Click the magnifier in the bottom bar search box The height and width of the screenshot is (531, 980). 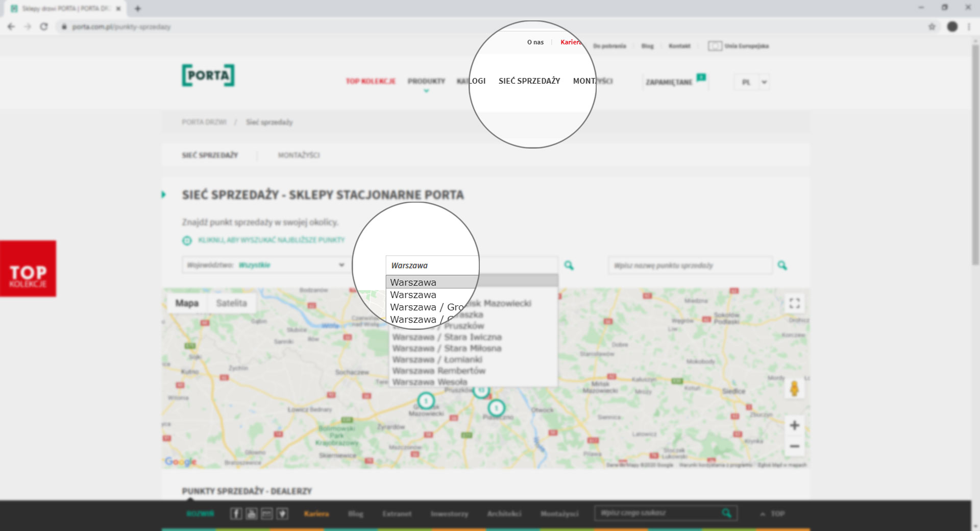pos(726,513)
